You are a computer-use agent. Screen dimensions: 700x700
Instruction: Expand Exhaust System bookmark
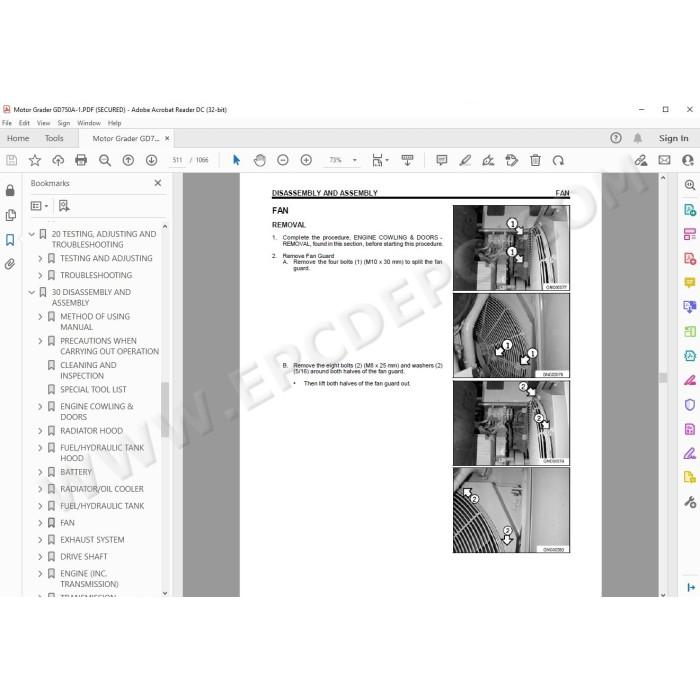point(40,540)
